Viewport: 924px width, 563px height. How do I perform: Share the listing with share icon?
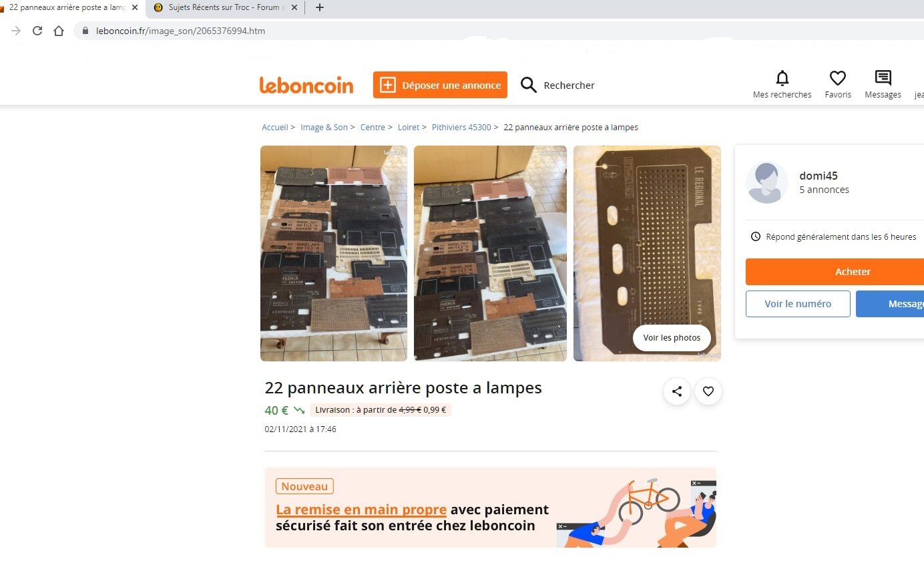tap(677, 391)
